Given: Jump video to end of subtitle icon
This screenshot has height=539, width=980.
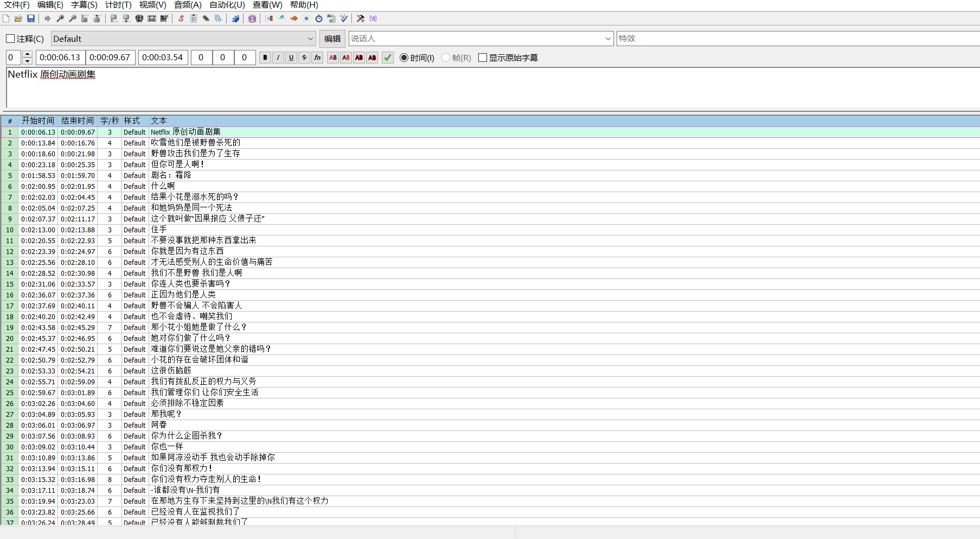Looking at the screenshot, I should [x=97, y=18].
